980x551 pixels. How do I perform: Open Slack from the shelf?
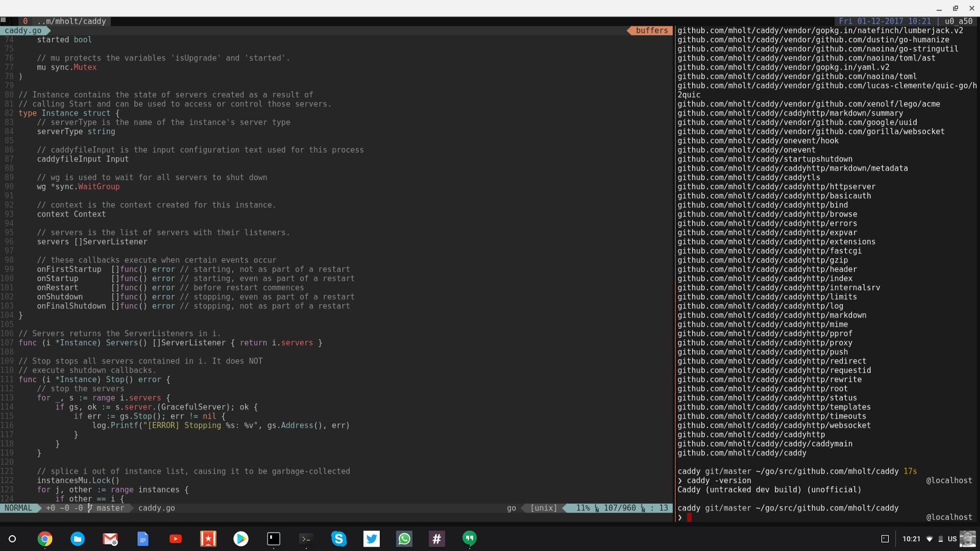(437, 539)
